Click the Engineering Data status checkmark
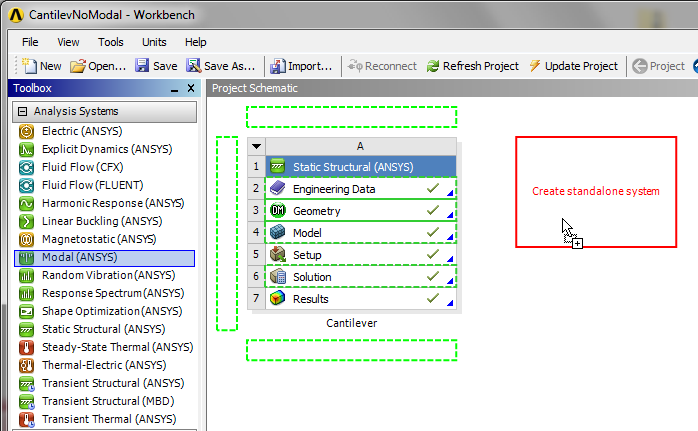The width and height of the screenshot is (698, 431). (433, 188)
